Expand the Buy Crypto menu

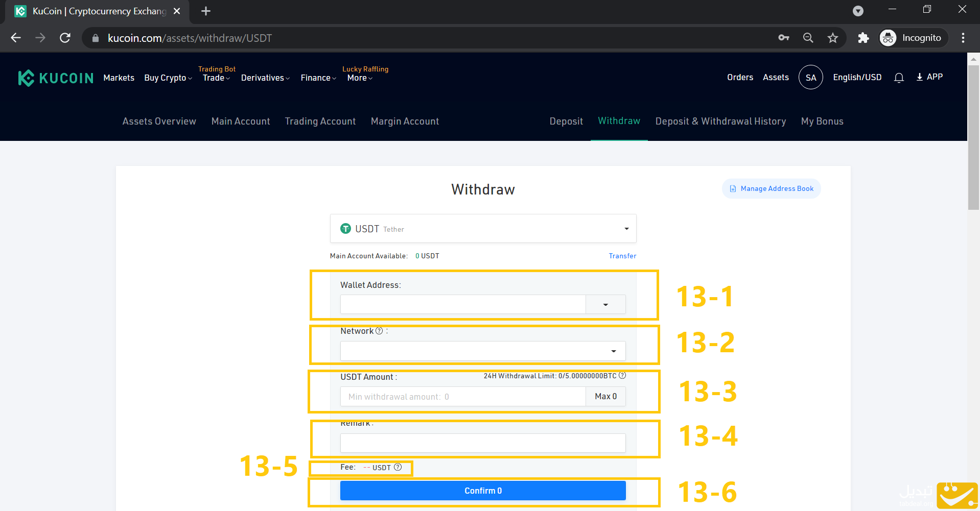[168, 78]
